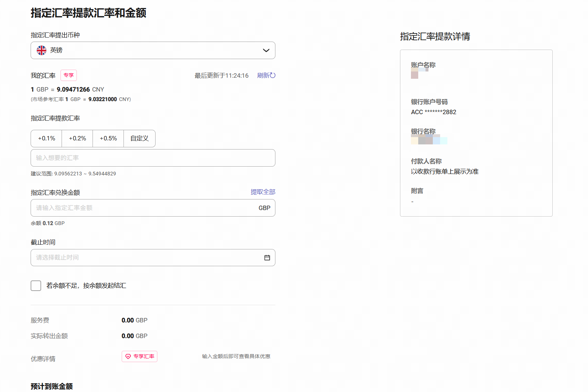Screen dimensions: 588x392
Task: Open the 英镑 currency dropdown
Action: [153, 50]
